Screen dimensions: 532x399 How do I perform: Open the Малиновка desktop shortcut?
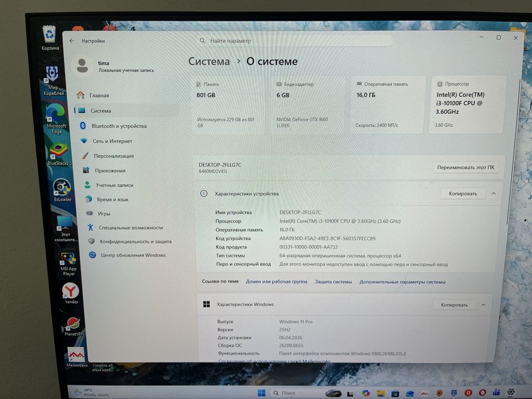(x=76, y=357)
